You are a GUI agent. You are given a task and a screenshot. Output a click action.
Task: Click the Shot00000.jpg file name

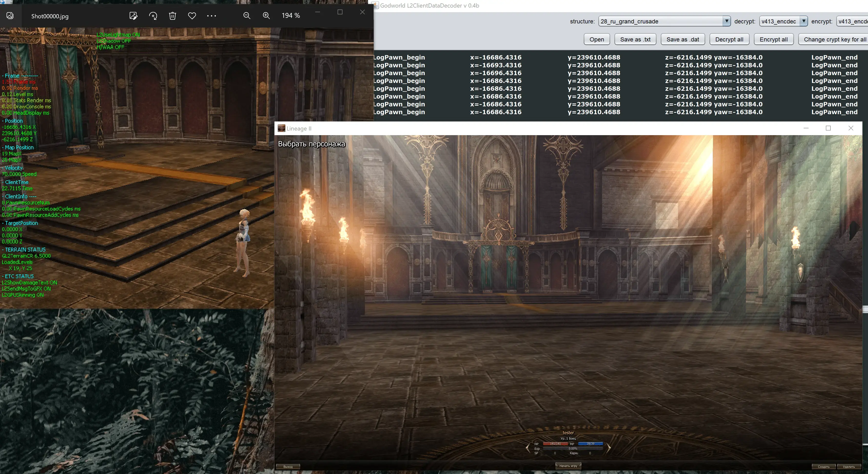pos(50,16)
